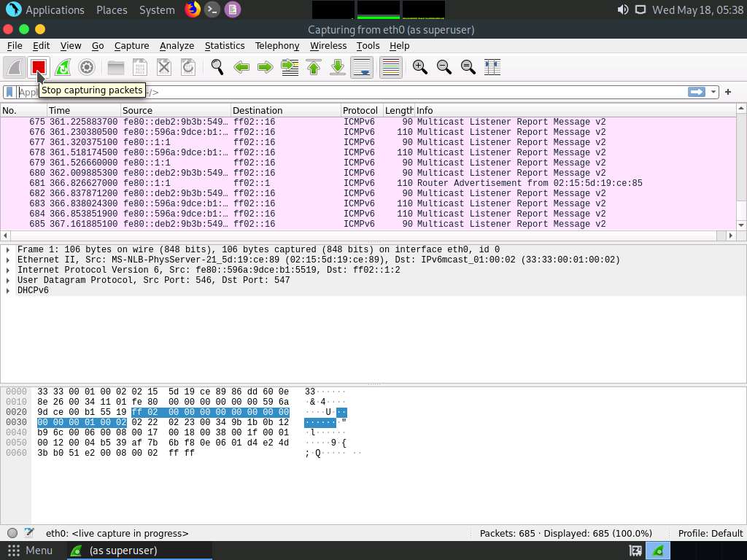Expand Internet Protocol Version 6 details
Viewport: 747px width, 560px height.
8,270
